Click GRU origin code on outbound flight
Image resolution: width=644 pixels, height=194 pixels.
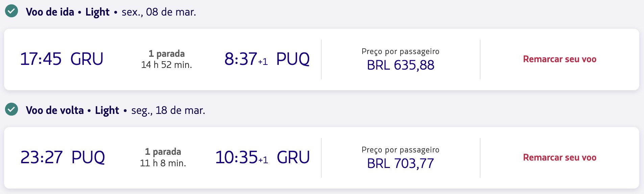[87, 59]
